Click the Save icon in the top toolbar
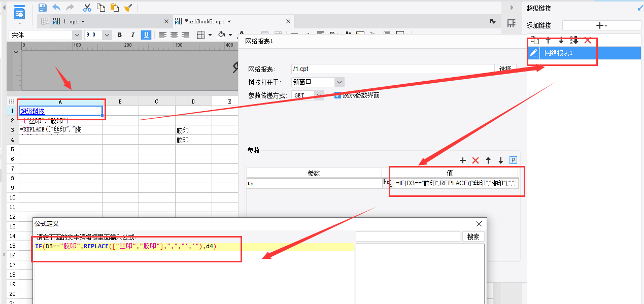 pos(43,8)
